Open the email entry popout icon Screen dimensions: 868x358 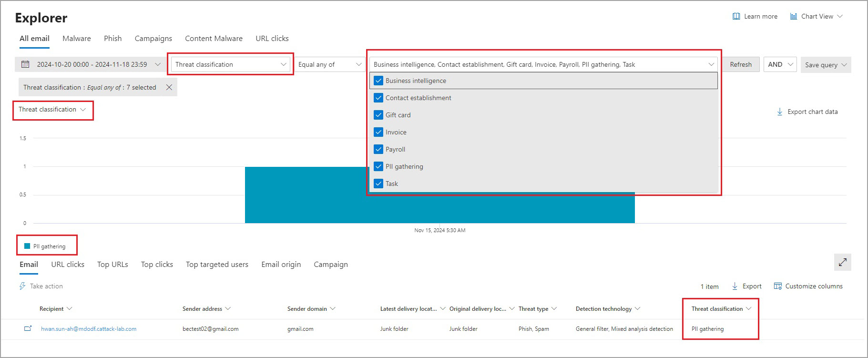28,328
